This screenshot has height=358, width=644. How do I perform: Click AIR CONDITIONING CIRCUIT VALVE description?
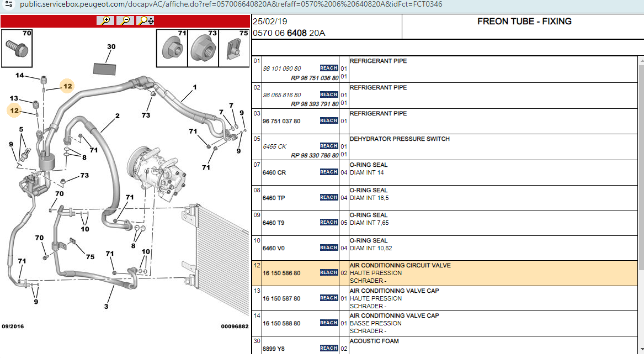click(400, 266)
